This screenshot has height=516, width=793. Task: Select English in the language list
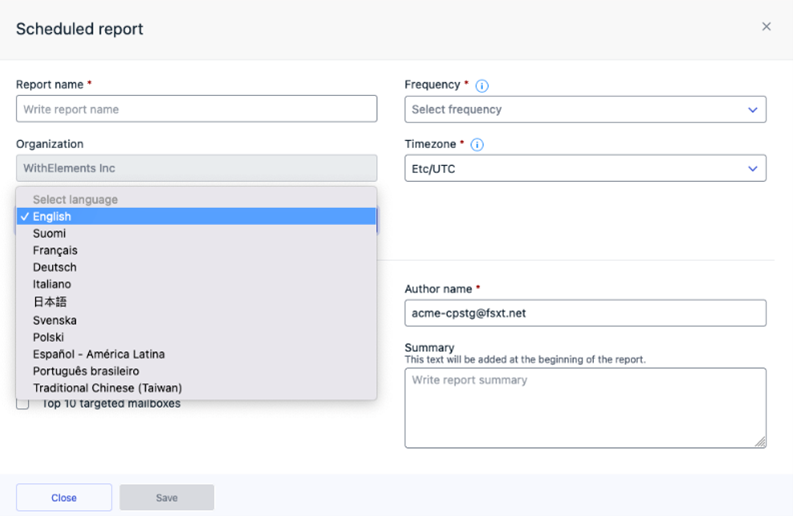coord(196,217)
